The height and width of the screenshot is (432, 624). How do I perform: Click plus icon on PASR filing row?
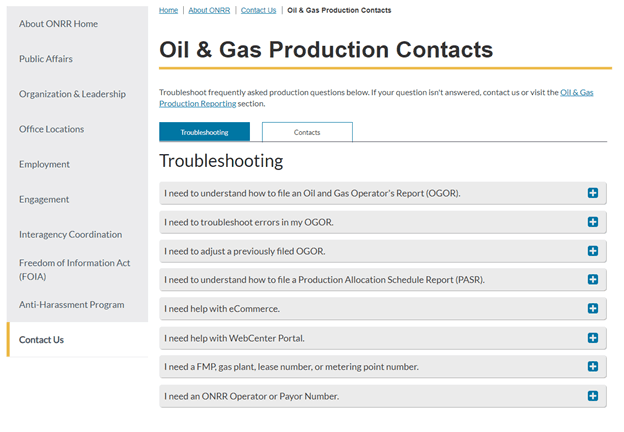click(592, 280)
